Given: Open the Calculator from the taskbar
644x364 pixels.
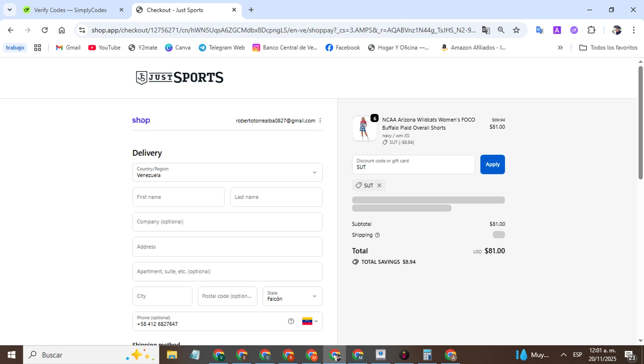Looking at the screenshot, I should [x=427, y=355].
